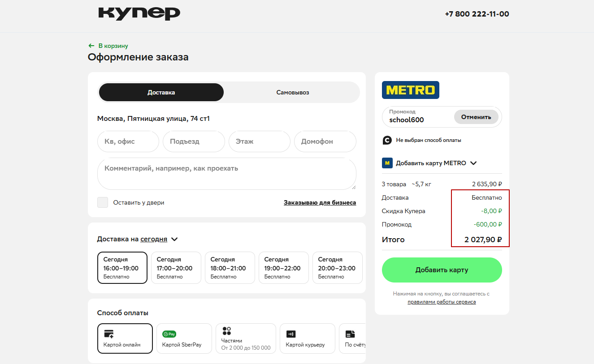Enable the Оставить у двери checkbox
The image size is (594, 364).
click(103, 202)
